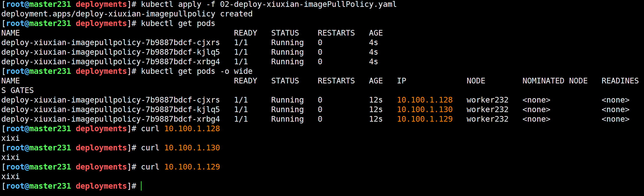Viewport: 644px width, 196px height.
Task: Click the RESTARTS header in first table
Action: point(336,33)
